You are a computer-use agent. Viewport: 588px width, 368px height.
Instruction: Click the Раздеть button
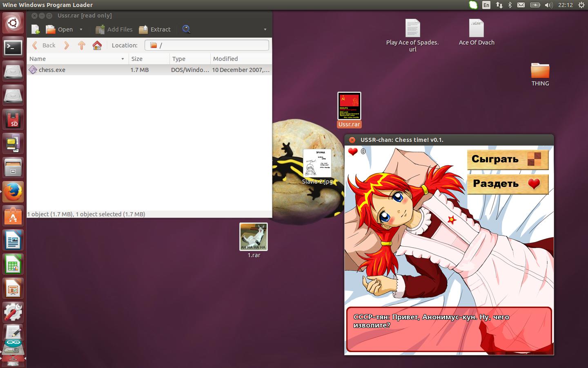click(508, 184)
